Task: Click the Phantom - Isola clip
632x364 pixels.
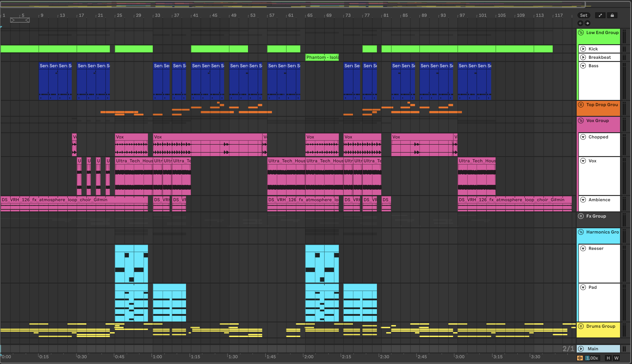Action: pos(322,57)
